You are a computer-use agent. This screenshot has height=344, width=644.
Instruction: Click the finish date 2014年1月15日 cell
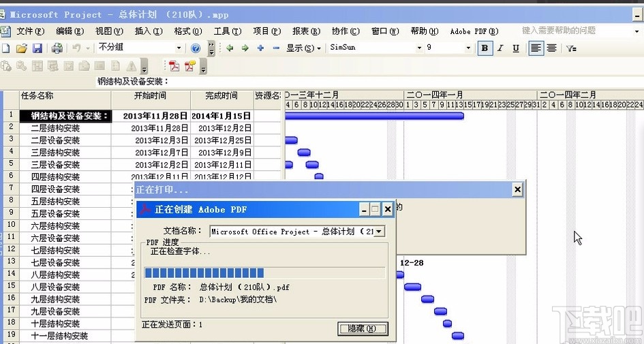[221, 116]
